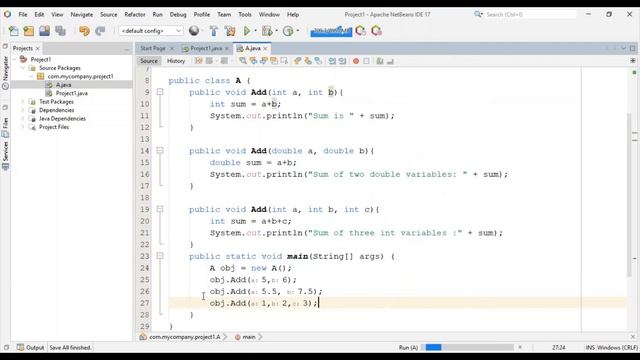Select A.java in Projects tree

point(63,84)
